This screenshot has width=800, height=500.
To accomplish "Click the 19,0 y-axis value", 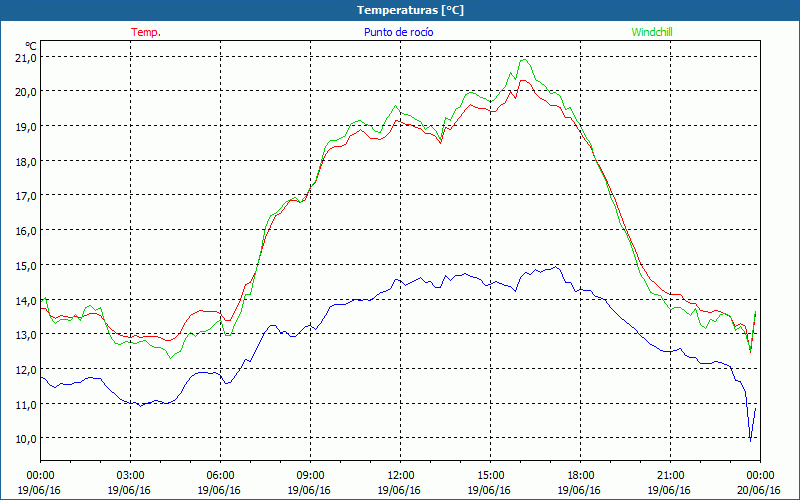I will 26,127.
